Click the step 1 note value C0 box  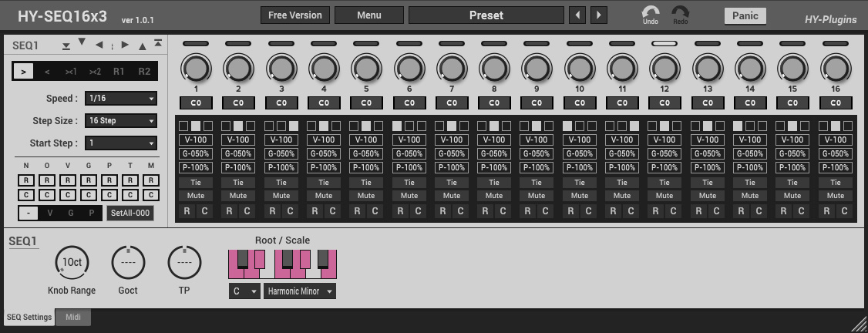[x=196, y=103]
